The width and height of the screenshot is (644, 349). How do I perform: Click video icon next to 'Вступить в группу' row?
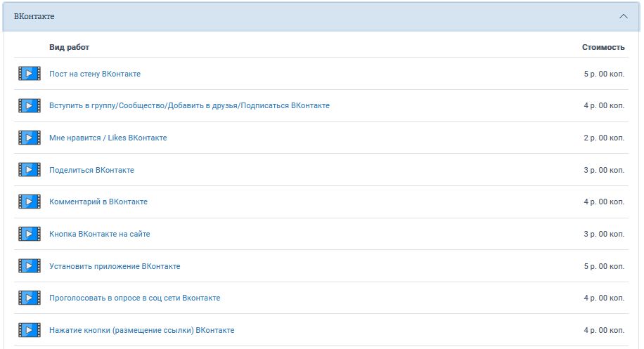click(29, 106)
